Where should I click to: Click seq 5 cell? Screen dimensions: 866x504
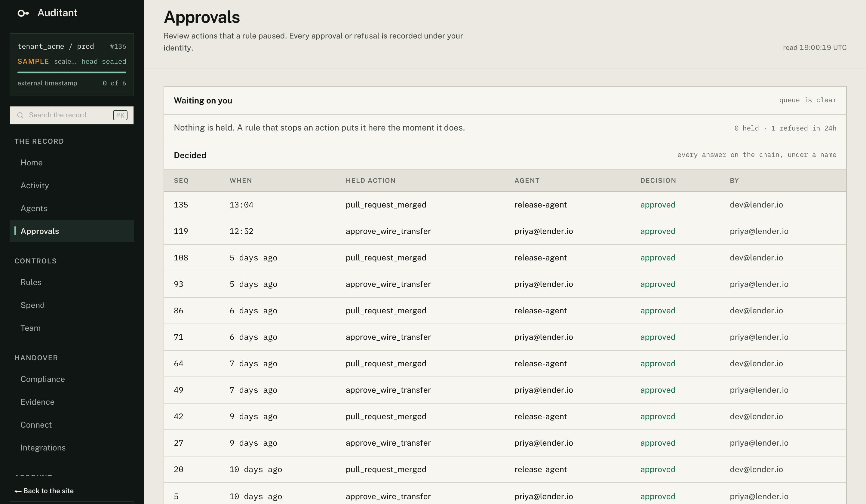pos(176,496)
